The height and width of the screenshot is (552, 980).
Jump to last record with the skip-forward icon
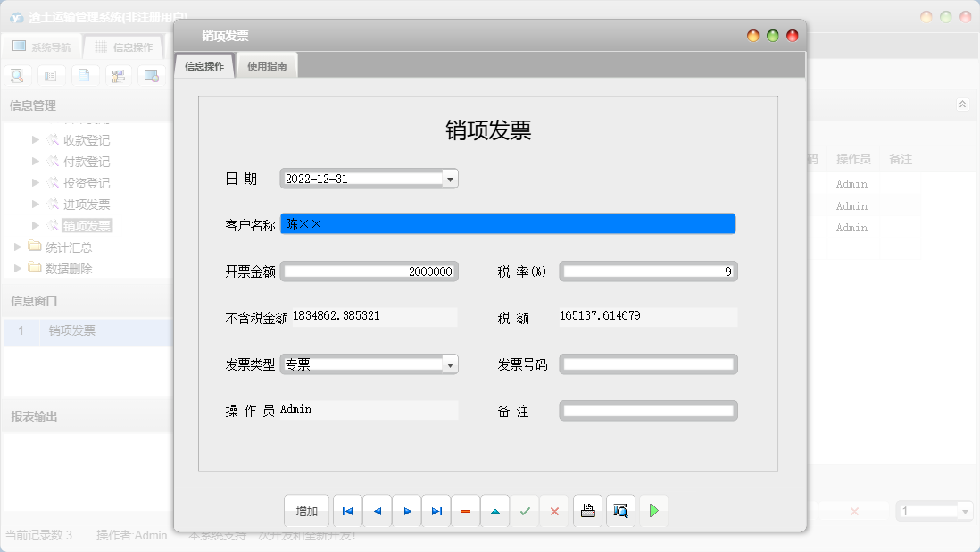click(436, 511)
